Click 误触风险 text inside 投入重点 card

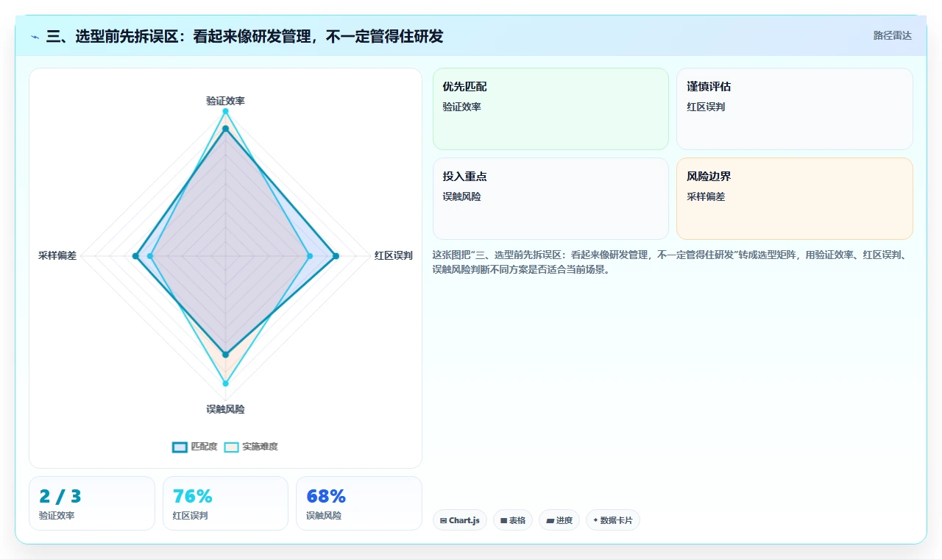(461, 196)
